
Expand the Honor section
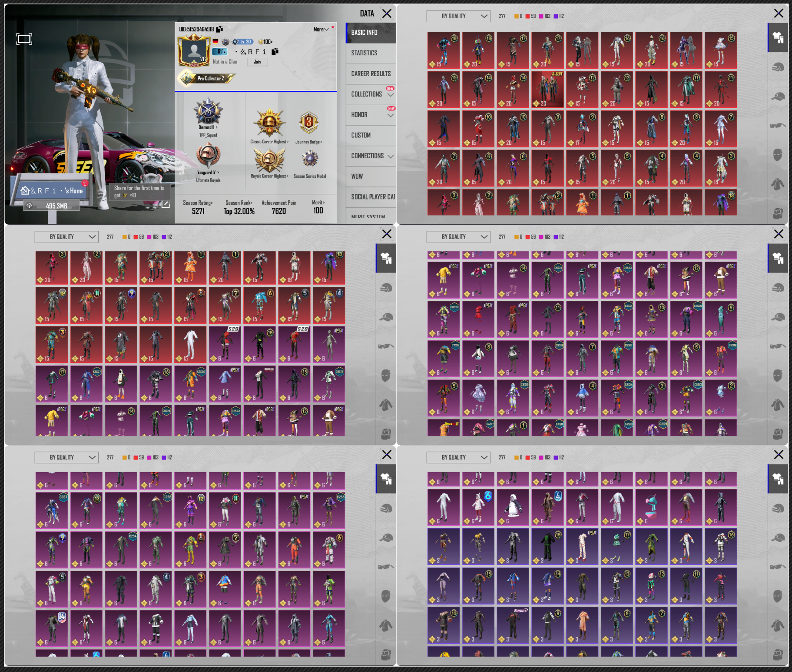click(x=371, y=115)
